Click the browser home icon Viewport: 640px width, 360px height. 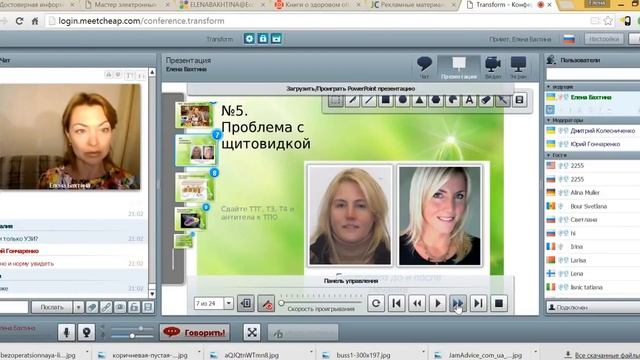[x=35, y=21]
